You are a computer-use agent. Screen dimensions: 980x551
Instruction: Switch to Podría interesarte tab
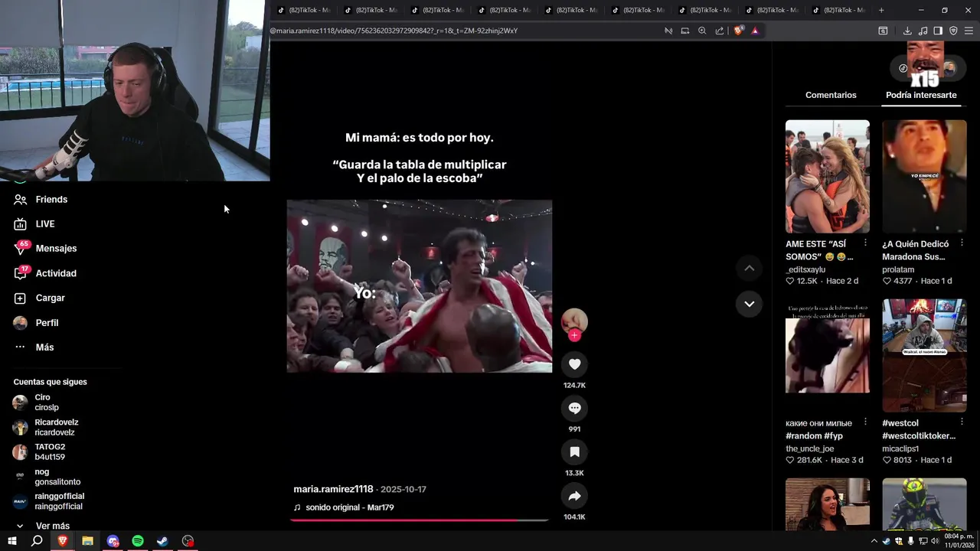pos(921,95)
